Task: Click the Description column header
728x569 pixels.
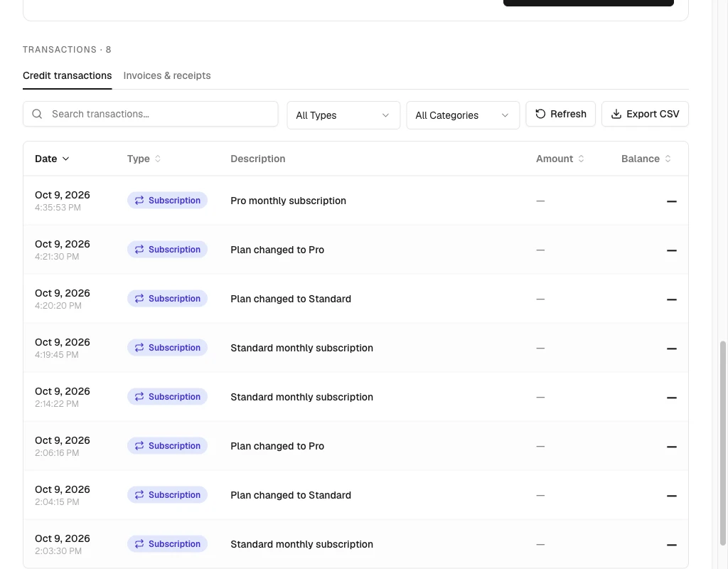Action: click(x=257, y=159)
